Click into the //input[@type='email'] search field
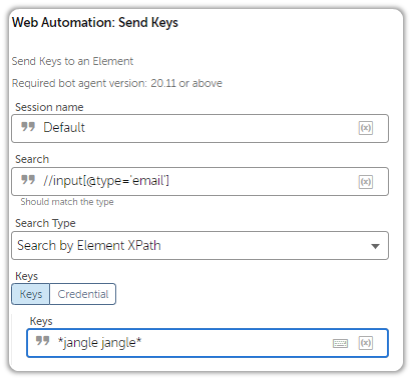The width and height of the screenshot is (412, 380). tap(200, 181)
